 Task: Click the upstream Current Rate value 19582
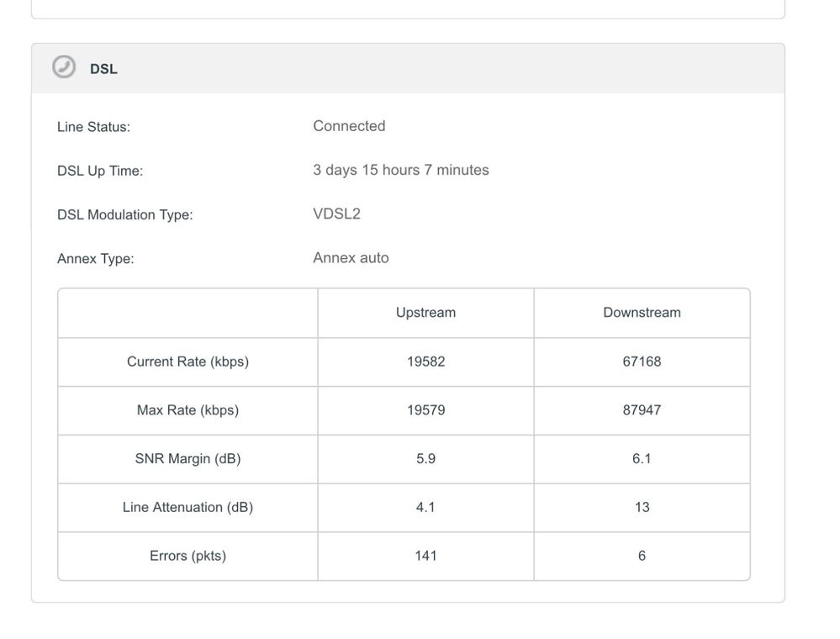click(425, 362)
